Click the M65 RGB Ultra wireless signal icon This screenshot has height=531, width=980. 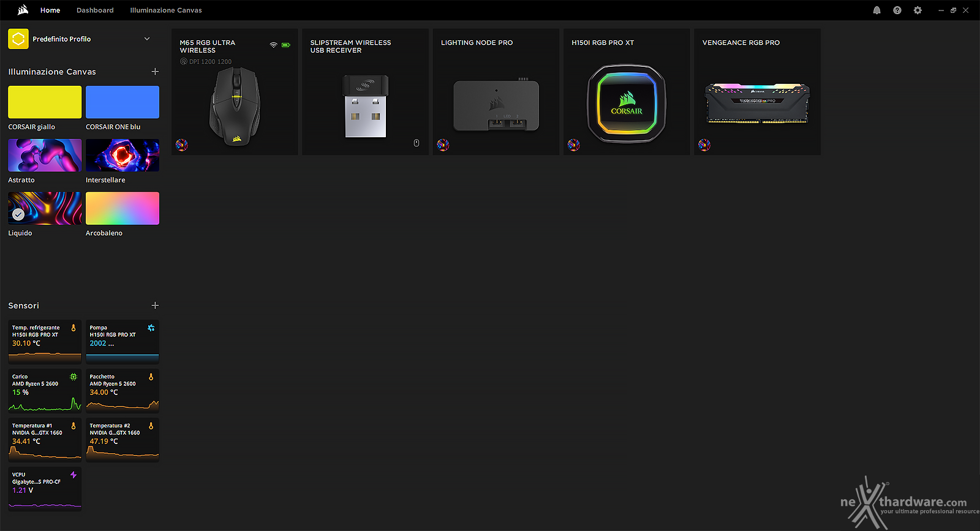point(273,45)
